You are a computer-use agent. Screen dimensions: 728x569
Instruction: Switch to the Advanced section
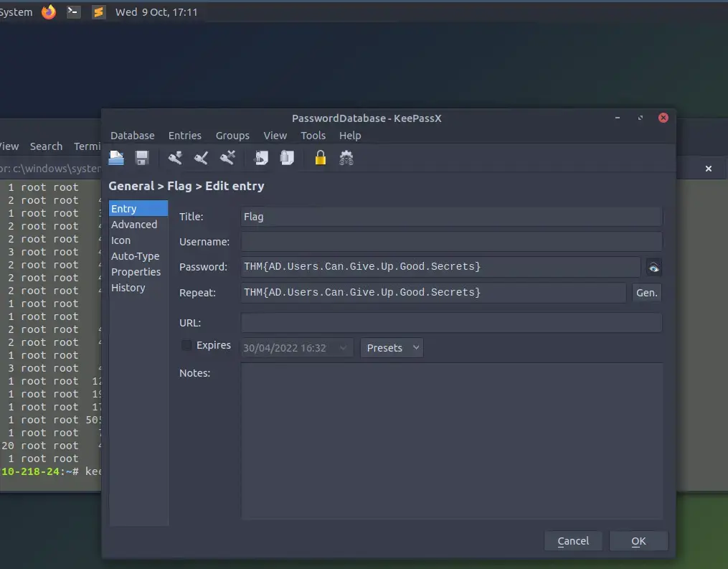[138, 225]
